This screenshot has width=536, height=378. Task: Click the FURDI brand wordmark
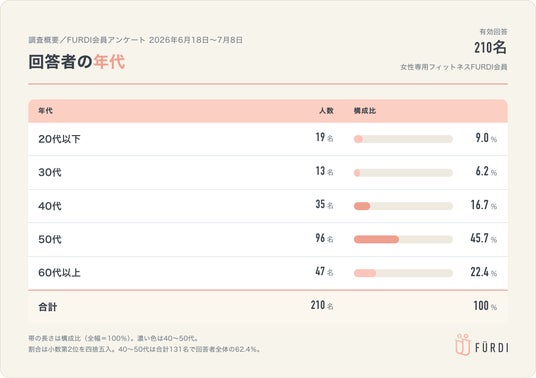click(x=492, y=348)
